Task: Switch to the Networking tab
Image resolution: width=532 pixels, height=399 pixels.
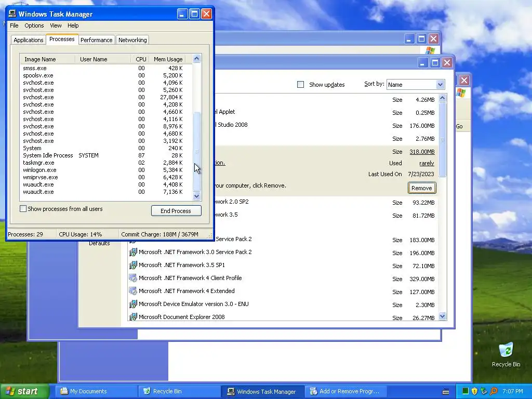Action: (x=132, y=40)
